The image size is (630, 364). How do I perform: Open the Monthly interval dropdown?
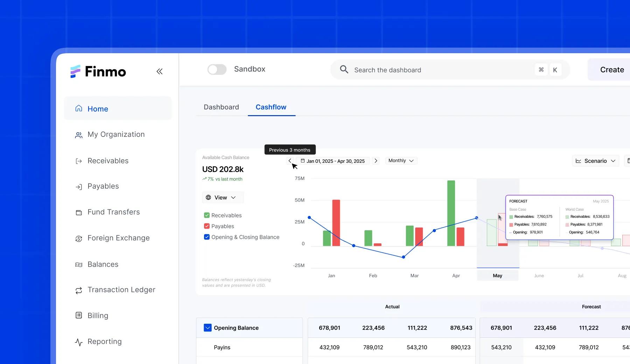tap(401, 161)
